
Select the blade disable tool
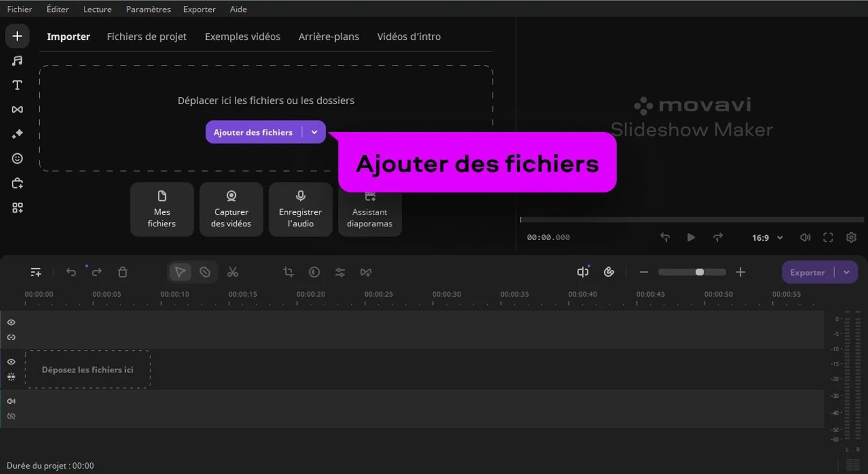pyautogui.click(x=205, y=272)
